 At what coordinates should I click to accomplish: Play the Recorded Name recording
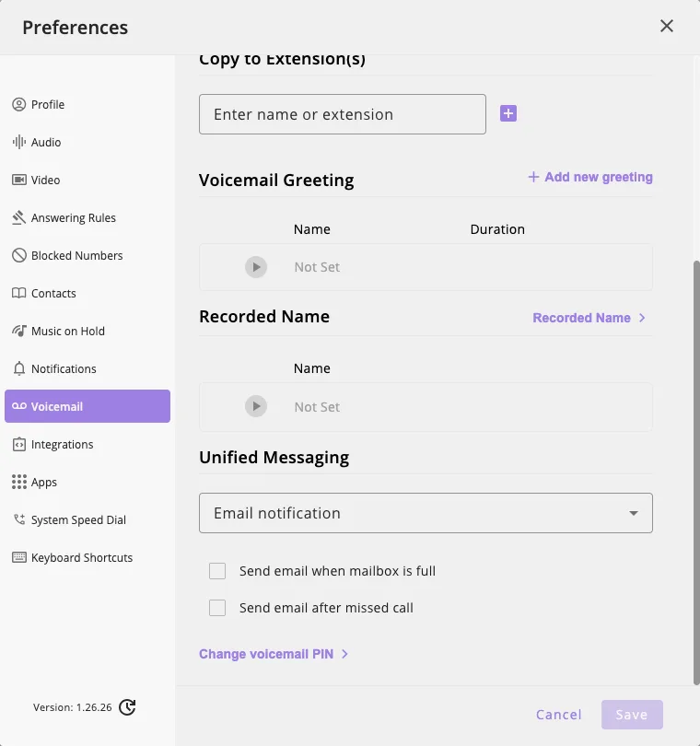tap(256, 406)
